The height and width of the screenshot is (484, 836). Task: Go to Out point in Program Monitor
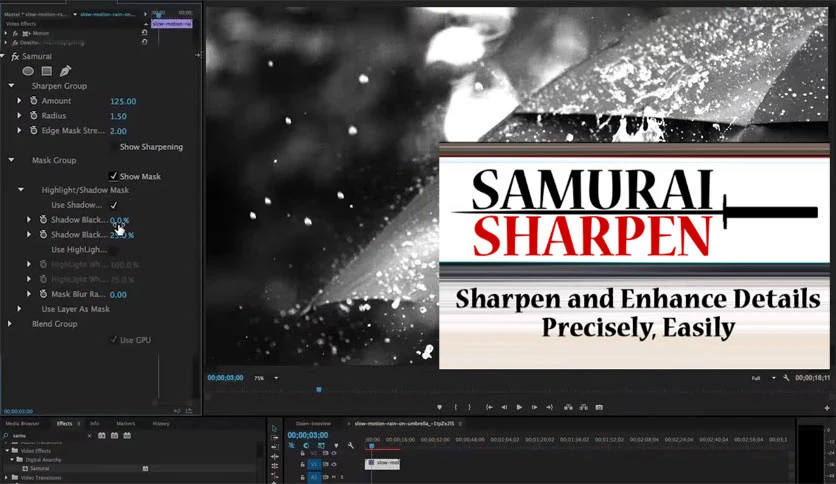click(550, 407)
